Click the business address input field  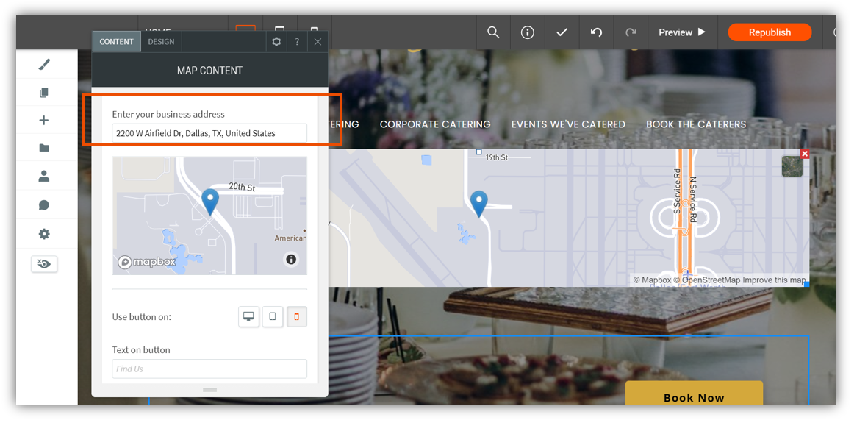coord(209,133)
